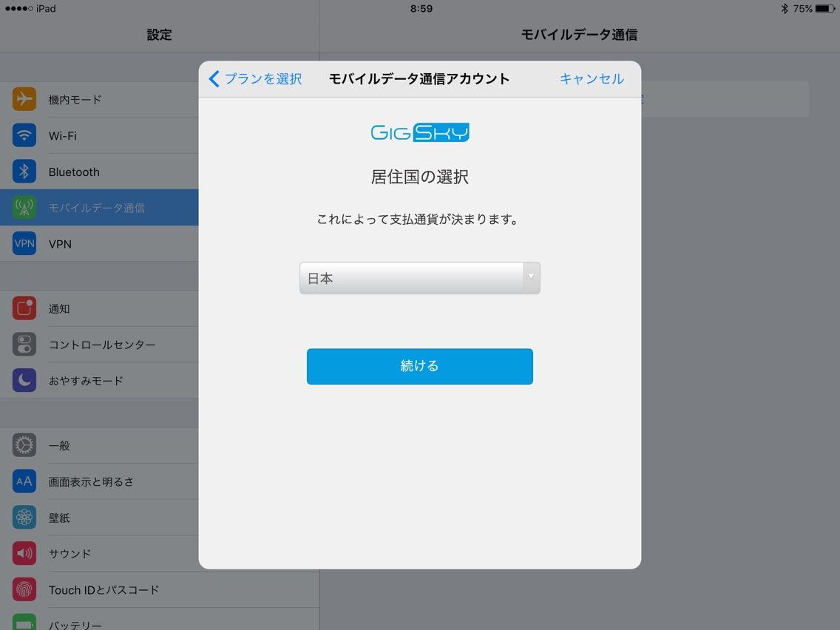Open サウンド settings row
The image size is (840, 630).
coord(99,553)
